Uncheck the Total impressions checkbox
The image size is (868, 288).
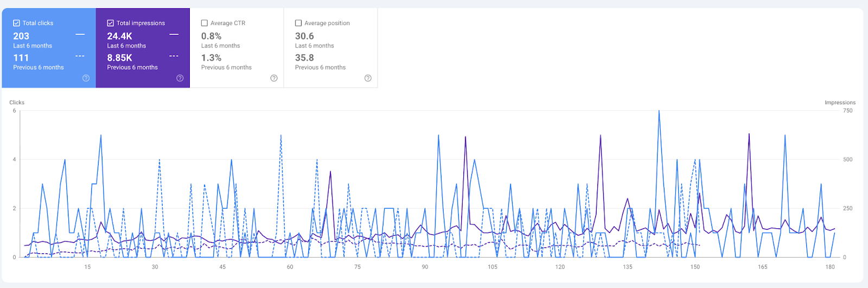pyautogui.click(x=111, y=23)
